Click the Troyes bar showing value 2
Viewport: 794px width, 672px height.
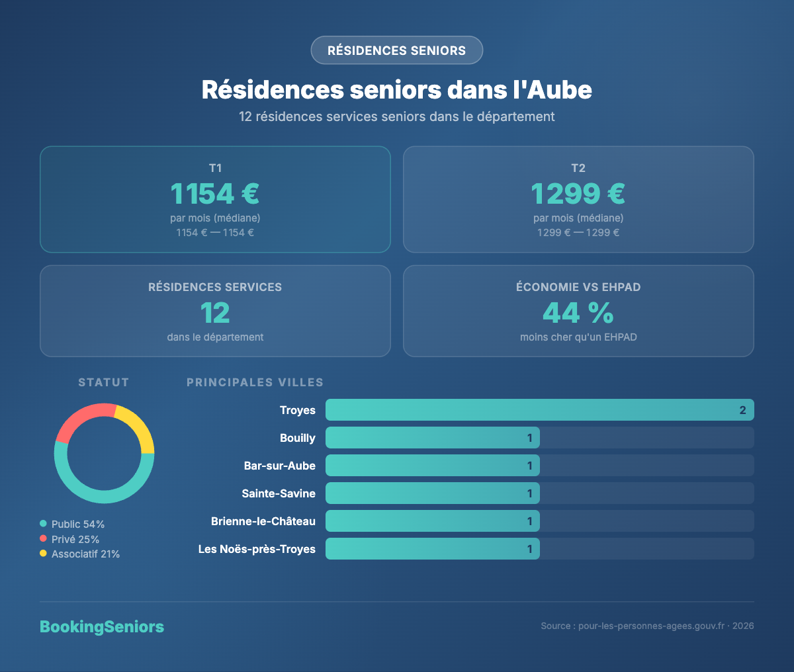tap(539, 409)
